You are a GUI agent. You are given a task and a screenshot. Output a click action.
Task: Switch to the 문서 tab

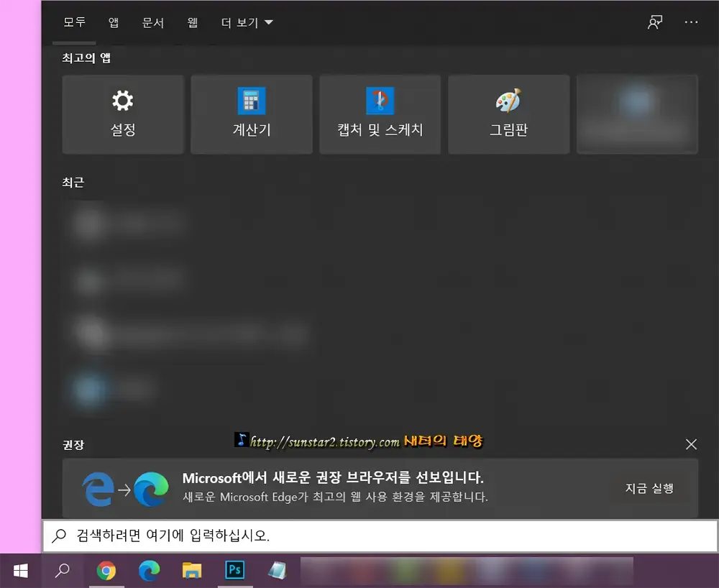152,22
